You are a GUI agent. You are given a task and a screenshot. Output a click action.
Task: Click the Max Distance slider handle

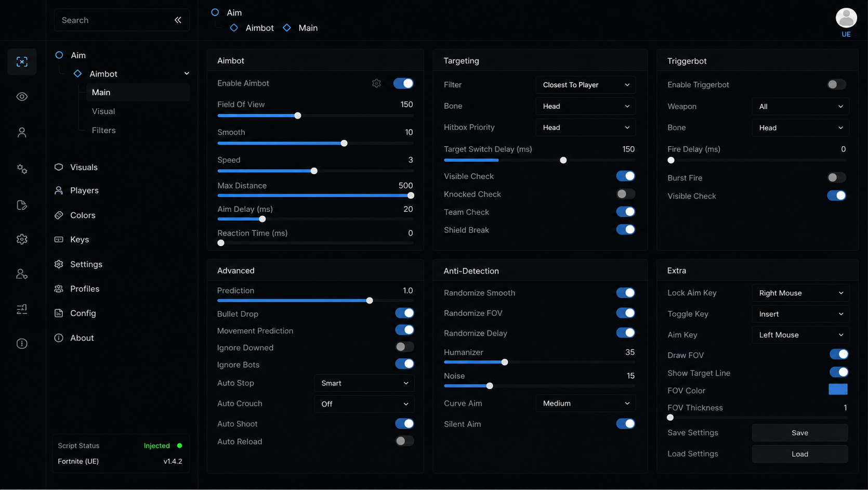411,196
